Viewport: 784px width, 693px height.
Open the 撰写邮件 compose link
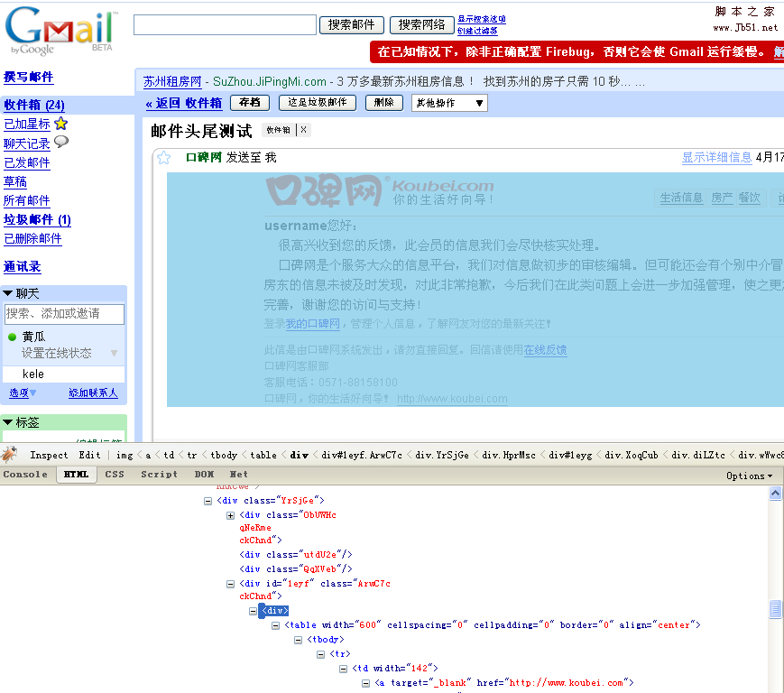click(x=29, y=78)
